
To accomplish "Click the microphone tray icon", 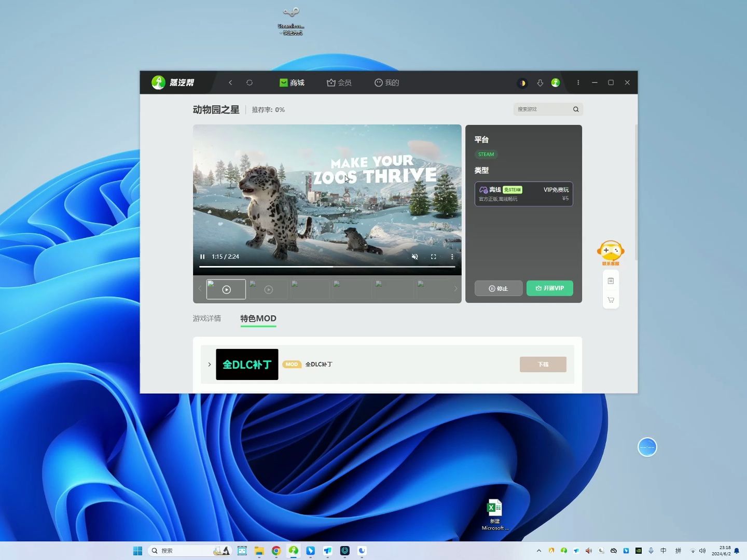I will pos(651,551).
